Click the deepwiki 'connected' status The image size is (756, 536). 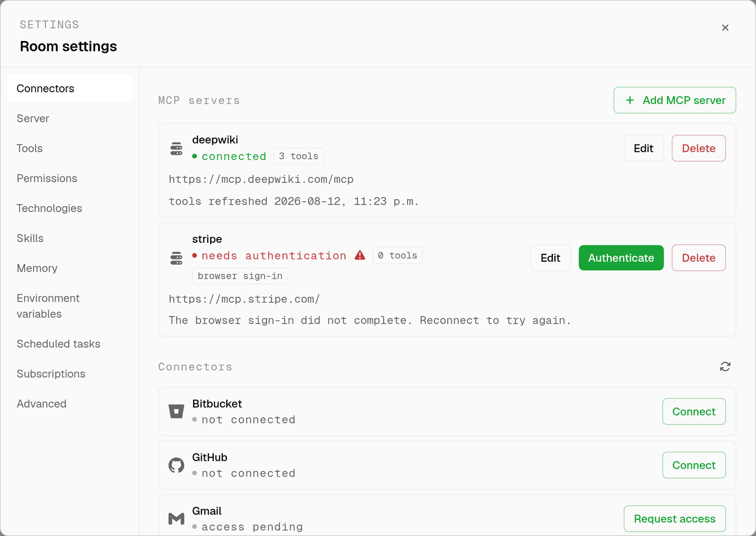pyautogui.click(x=229, y=156)
